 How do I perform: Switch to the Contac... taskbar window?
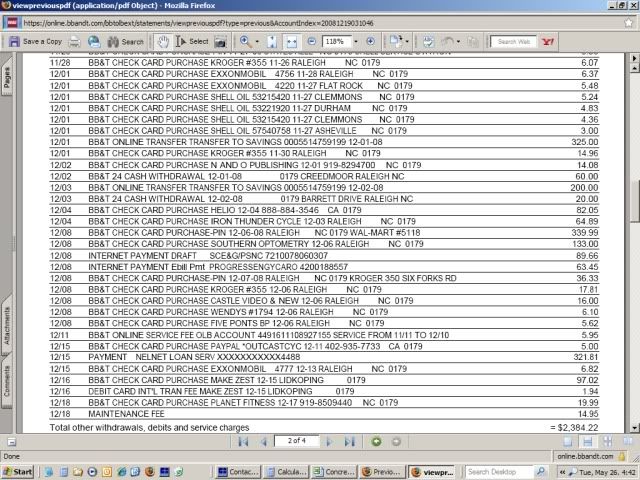[238, 472]
